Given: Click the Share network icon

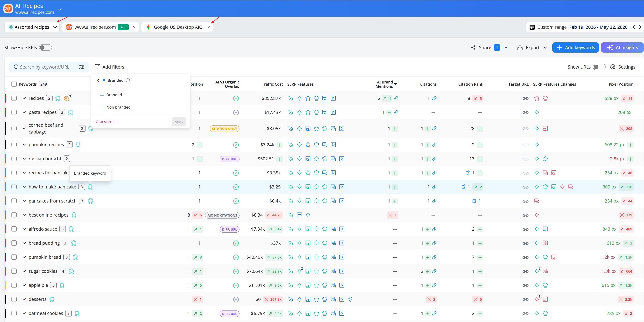Looking at the screenshot, I should 473,47.
